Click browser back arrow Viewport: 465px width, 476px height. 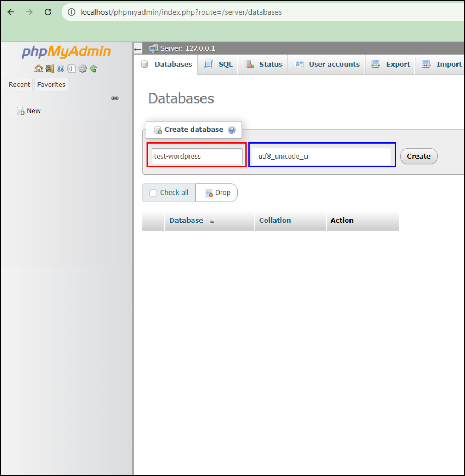pos(11,12)
